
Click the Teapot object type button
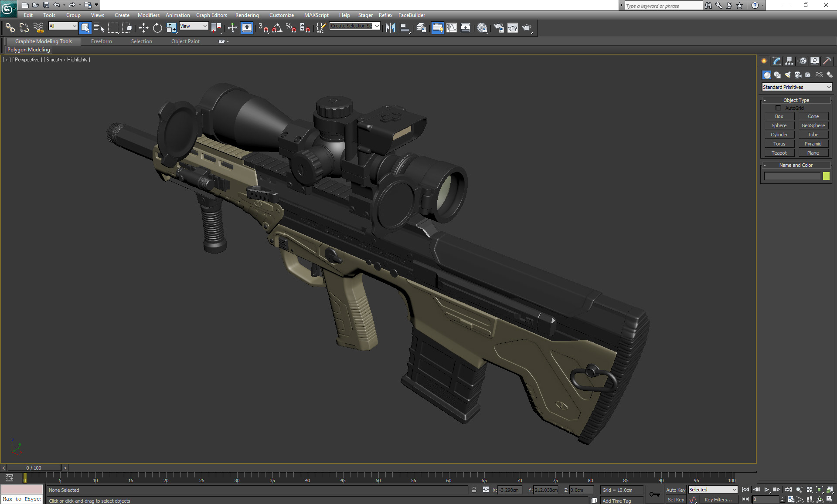779,152
